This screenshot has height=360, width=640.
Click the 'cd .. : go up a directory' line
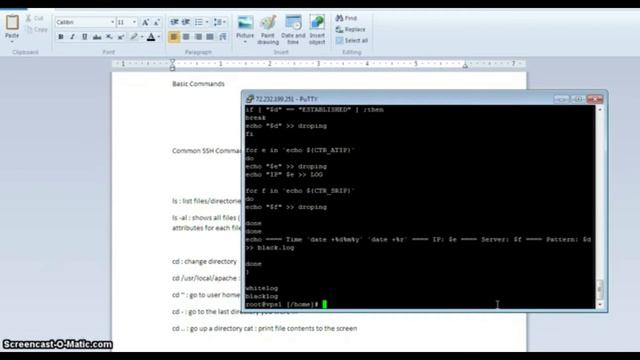[x=264, y=328]
